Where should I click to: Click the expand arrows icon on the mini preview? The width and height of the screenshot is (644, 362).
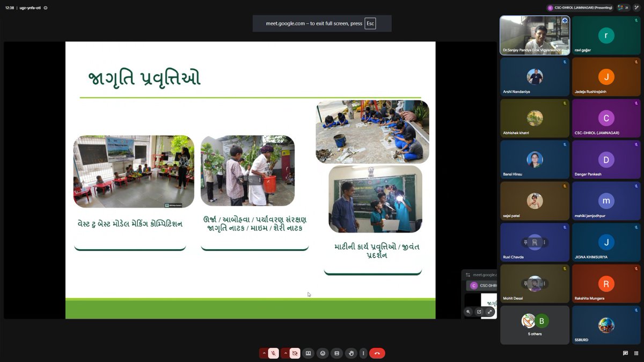[489, 312]
